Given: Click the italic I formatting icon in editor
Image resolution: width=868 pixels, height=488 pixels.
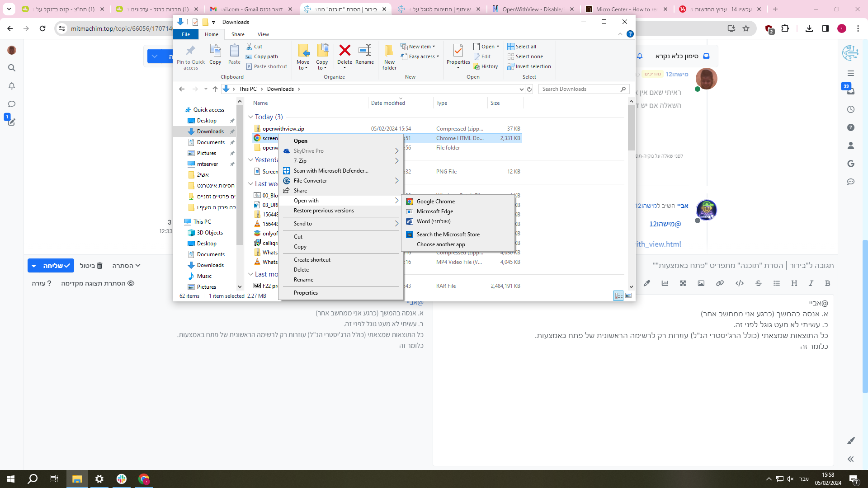Looking at the screenshot, I should coord(811,283).
